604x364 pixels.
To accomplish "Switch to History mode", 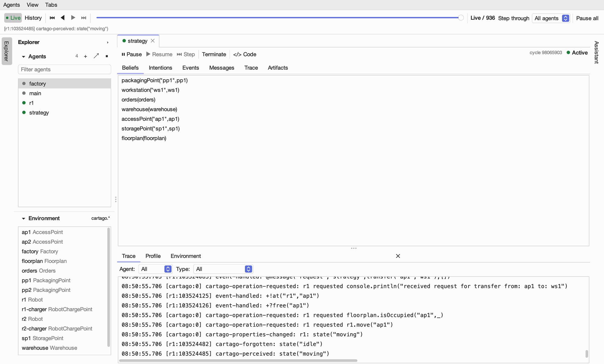I will (x=33, y=18).
